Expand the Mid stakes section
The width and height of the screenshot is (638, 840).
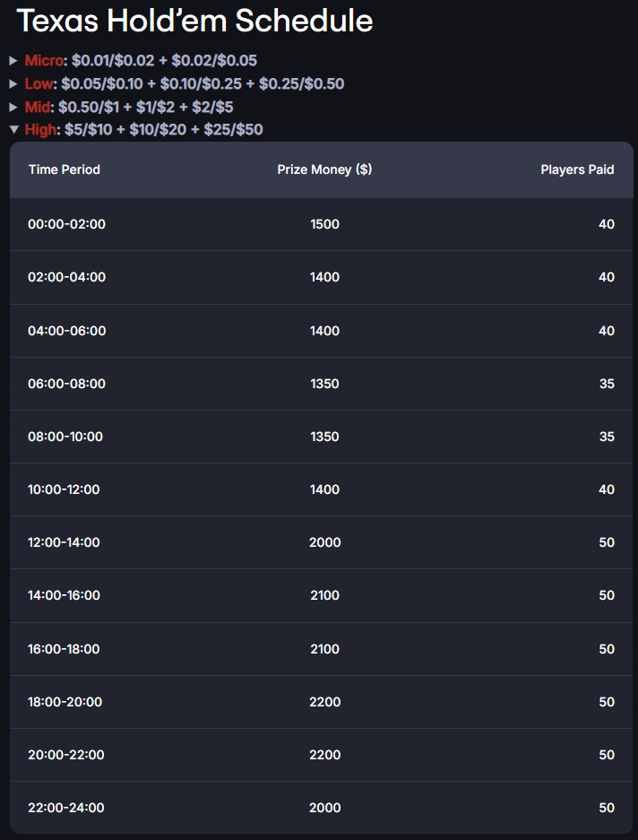coord(122,107)
